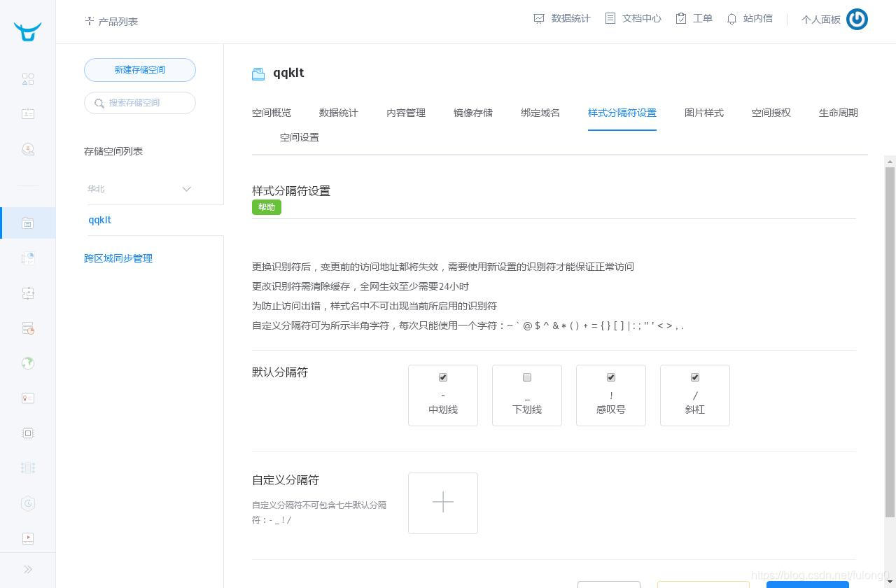Select the highlighted object storage sidebar icon
The height and width of the screenshot is (588, 896).
[28, 223]
